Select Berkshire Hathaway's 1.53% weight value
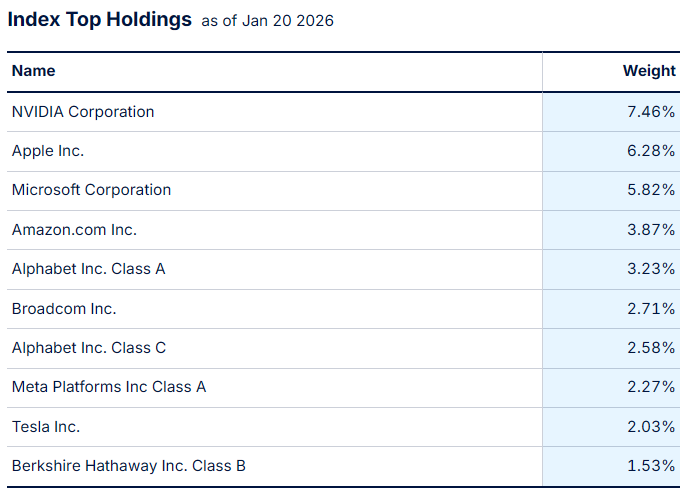 tap(651, 466)
